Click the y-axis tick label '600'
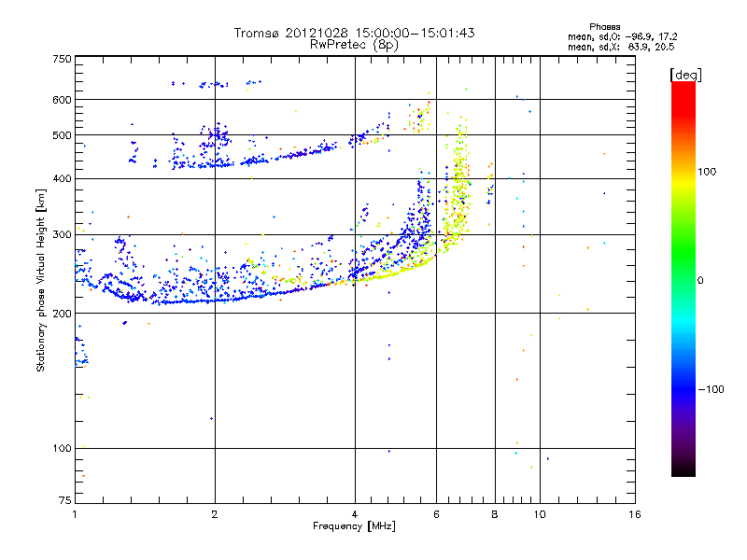Screen dimensions: 747x560 [x=63, y=100]
